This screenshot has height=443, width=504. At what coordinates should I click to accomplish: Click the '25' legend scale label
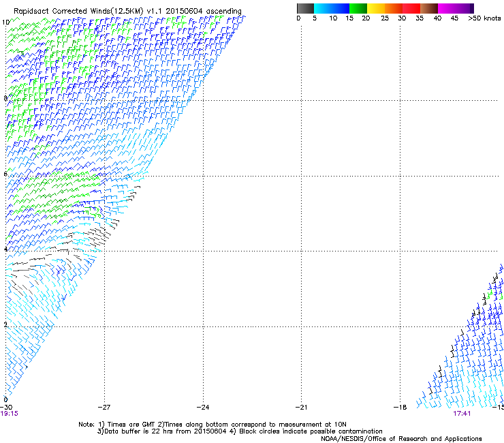tap(385, 18)
